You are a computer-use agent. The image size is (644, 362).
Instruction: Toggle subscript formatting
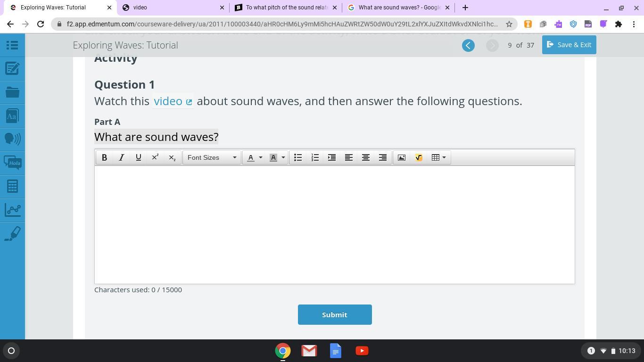point(172,157)
